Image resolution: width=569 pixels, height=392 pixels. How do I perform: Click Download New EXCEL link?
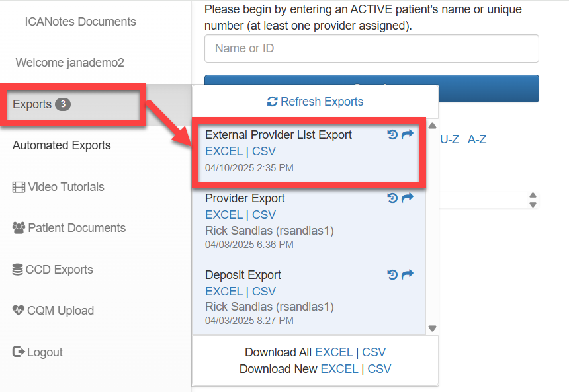coord(339,369)
